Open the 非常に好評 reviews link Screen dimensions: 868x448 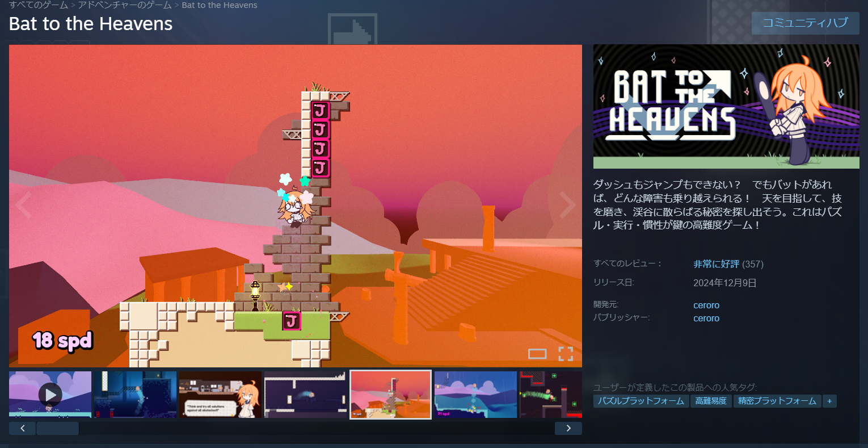click(x=716, y=264)
